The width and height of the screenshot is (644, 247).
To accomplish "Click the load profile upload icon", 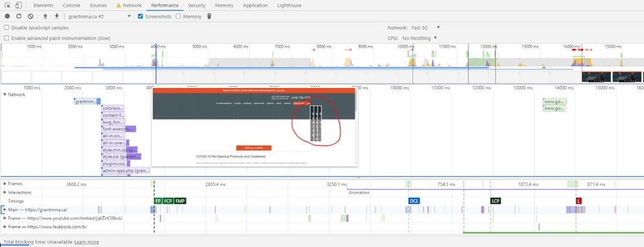I will pyautogui.click(x=45, y=16).
